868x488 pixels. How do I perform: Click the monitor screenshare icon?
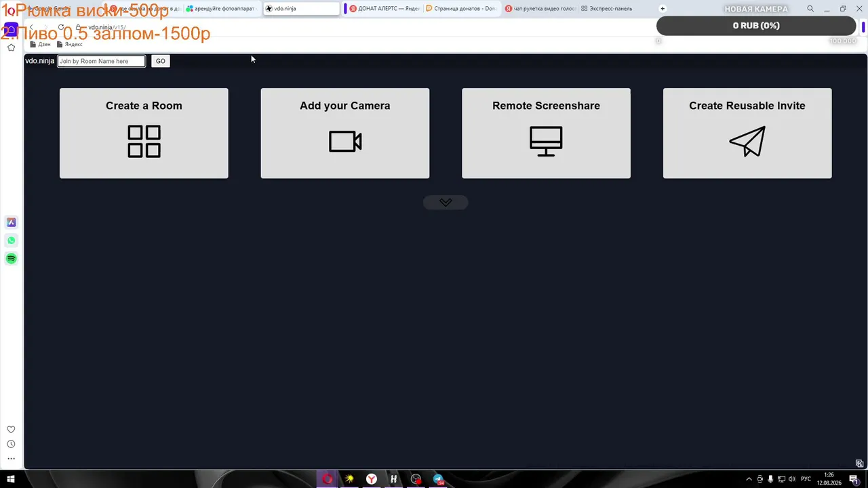(x=546, y=142)
